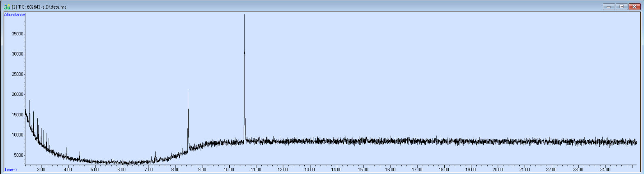This screenshot has height=174, width=644.
Task: Click the 19.00 time axis label
Action: tap(470, 169)
